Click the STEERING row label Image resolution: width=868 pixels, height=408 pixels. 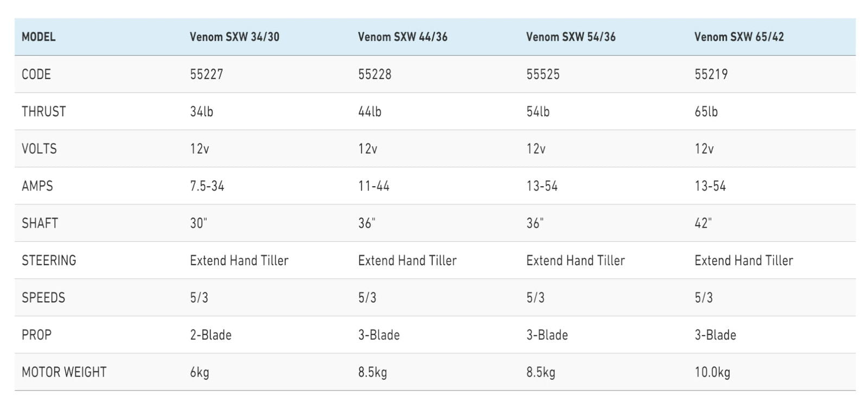49,260
